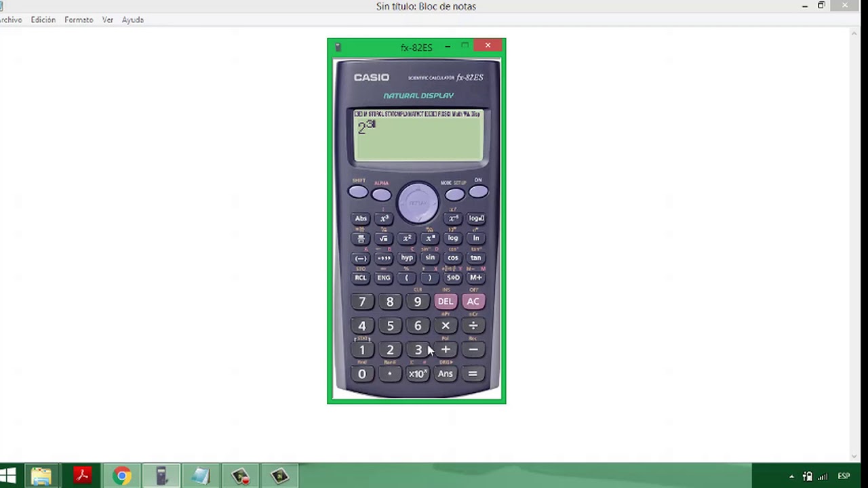This screenshot has width=868, height=488.
Task: Click the fraction template key
Action: (x=361, y=239)
